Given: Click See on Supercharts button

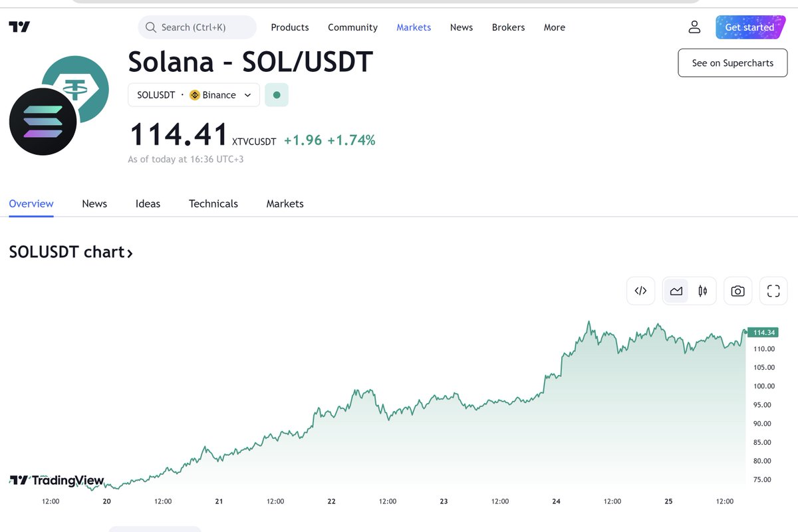Looking at the screenshot, I should [x=733, y=63].
